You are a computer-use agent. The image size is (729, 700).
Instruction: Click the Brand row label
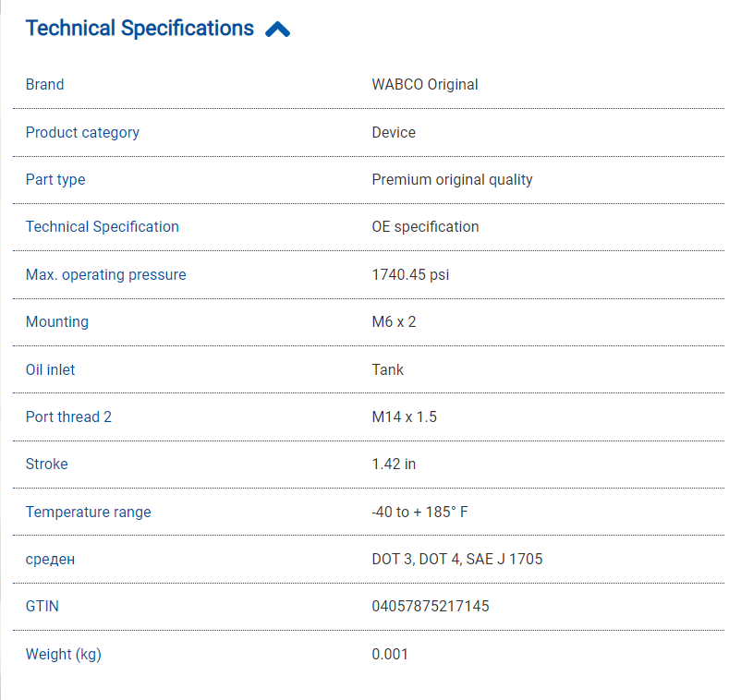(x=45, y=85)
